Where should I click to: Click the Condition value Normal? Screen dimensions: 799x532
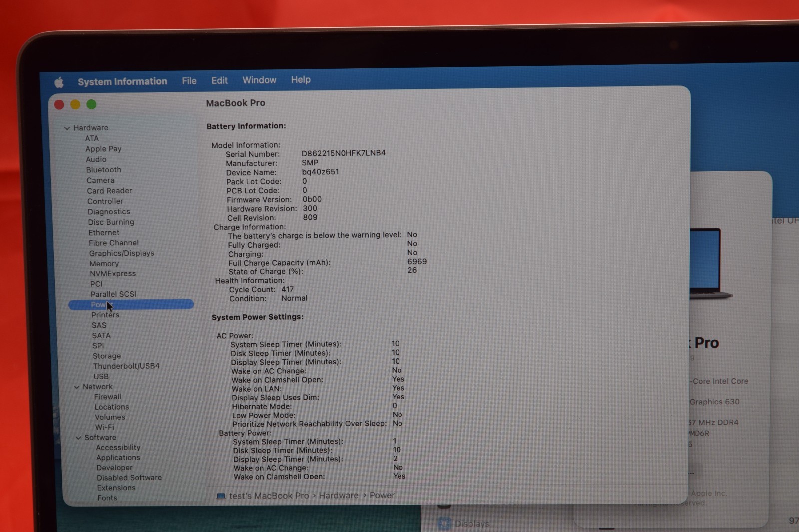pos(295,298)
